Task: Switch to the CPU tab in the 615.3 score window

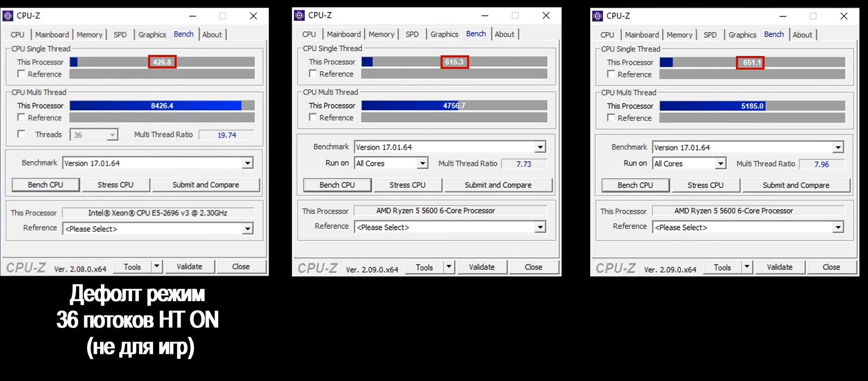Action: (309, 34)
